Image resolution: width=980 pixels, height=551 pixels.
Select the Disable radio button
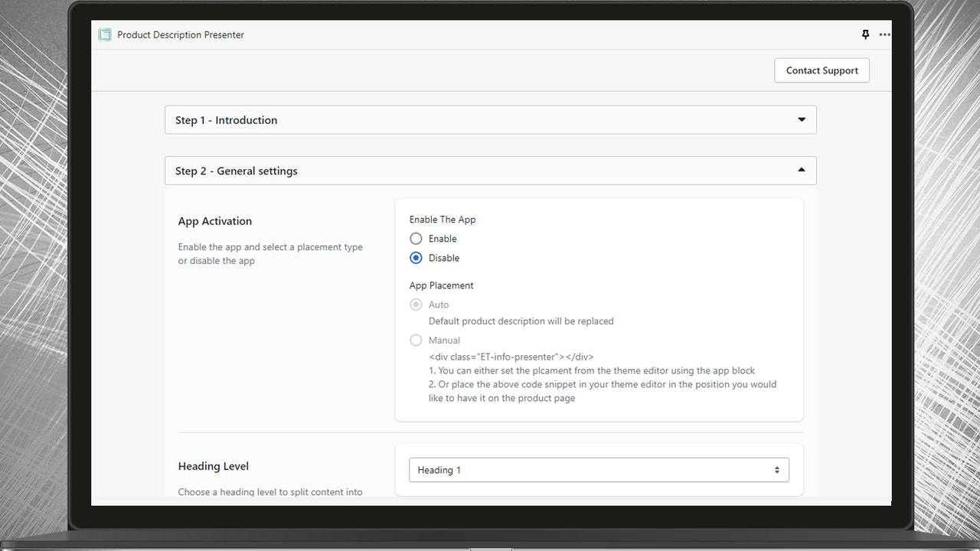point(416,258)
